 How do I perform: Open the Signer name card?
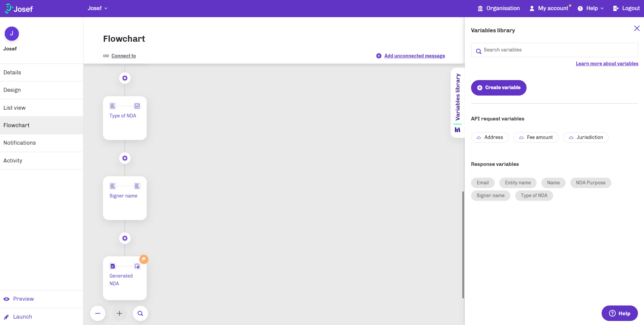pyautogui.click(x=125, y=198)
